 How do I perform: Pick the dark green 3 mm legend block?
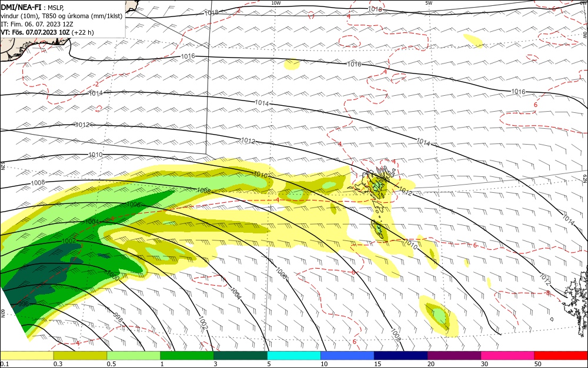click(240, 356)
